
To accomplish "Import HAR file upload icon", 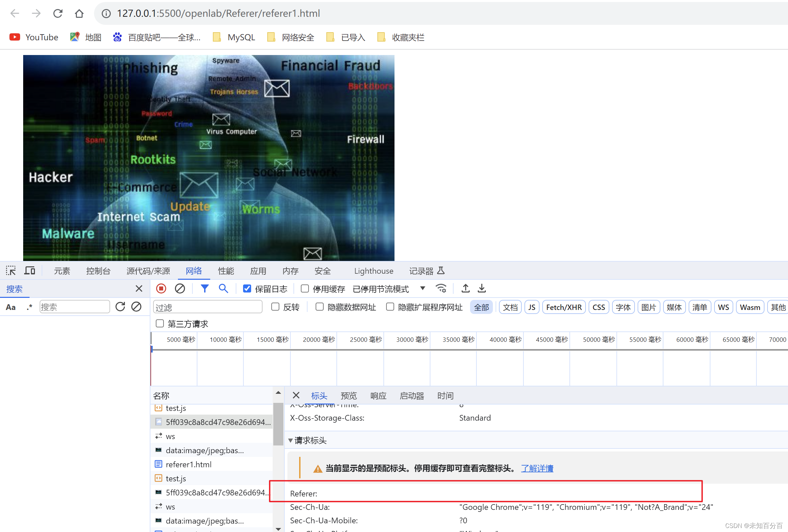I will click(x=466, y=288).
